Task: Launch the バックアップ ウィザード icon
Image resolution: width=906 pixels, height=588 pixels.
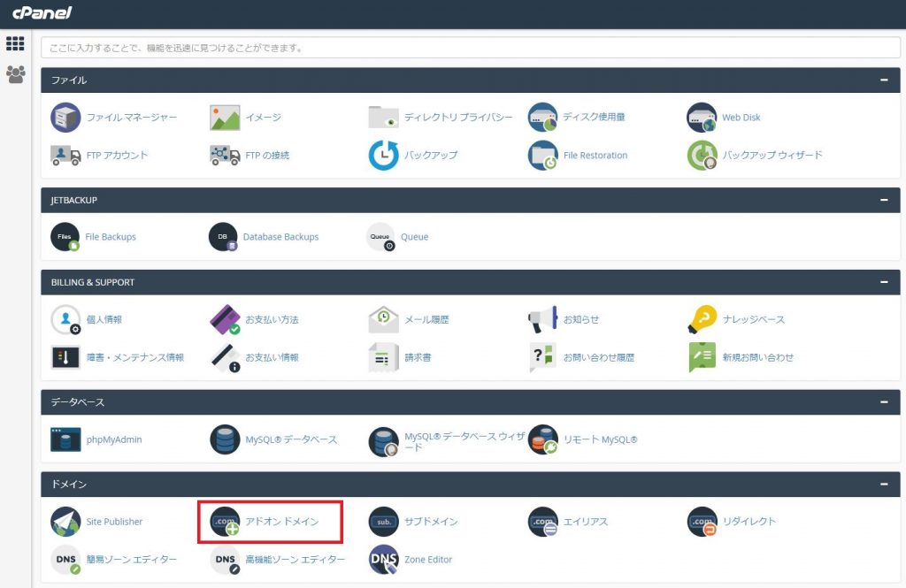Action: coord(702,156)
